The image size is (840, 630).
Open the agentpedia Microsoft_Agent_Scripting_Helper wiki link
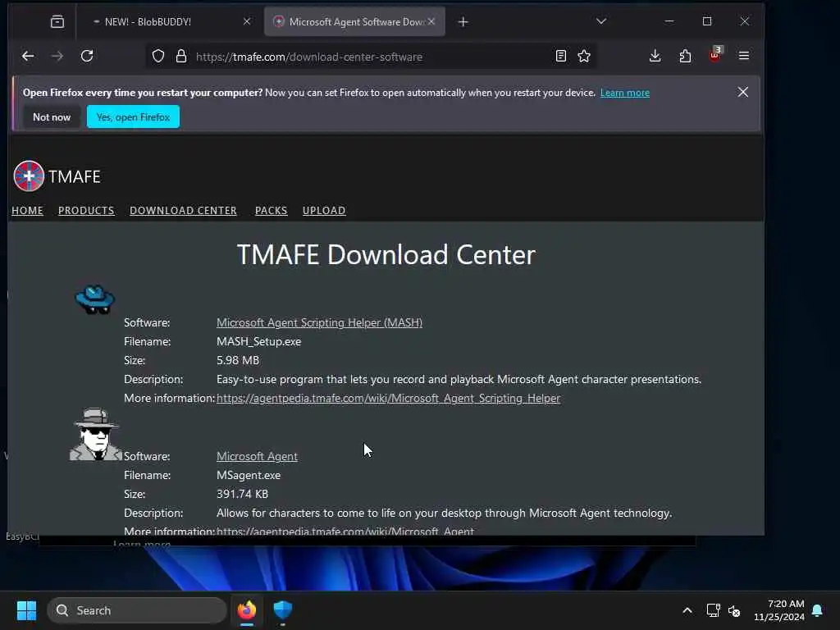(x=388, y=398)
